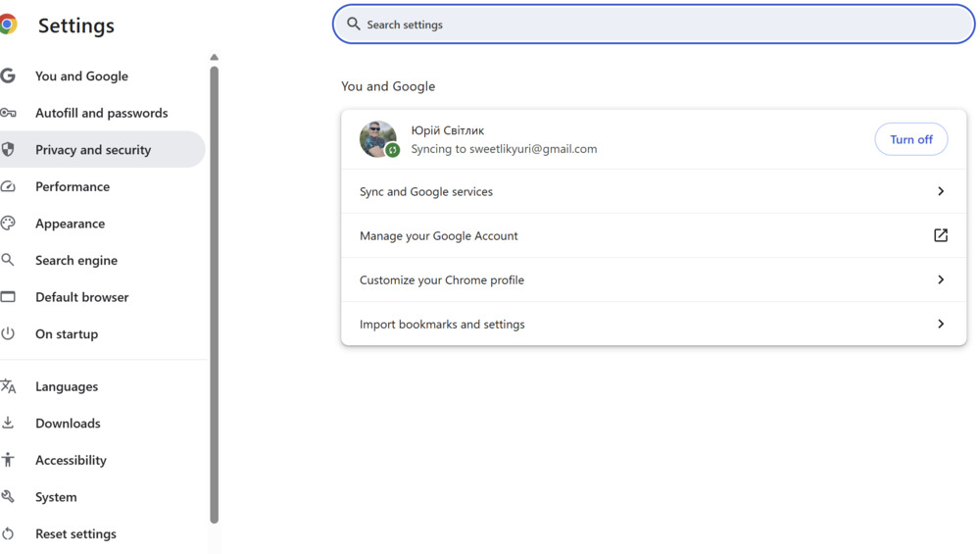The width and height of the screenshot is (980, 554).
Task: Focus the Search settings input field
Action: coord(654,25)
